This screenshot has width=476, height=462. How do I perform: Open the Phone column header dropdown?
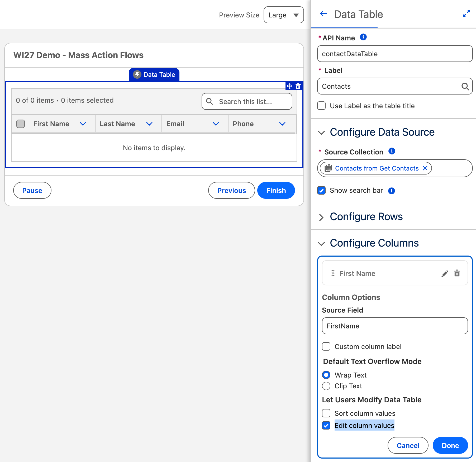pyautogui.click(x=282, y=124)
